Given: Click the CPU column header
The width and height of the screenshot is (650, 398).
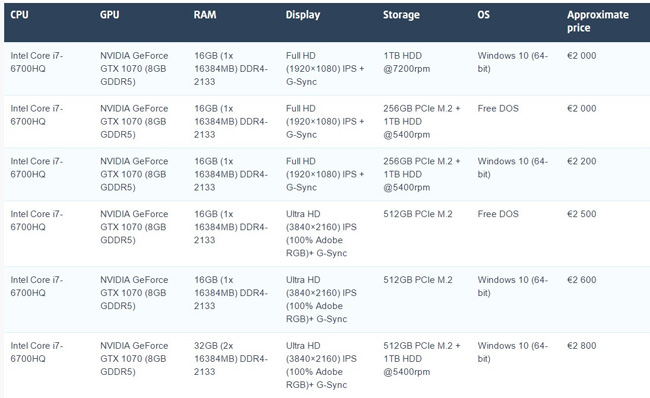Looking at the screenshot, I should pos(19,15).
